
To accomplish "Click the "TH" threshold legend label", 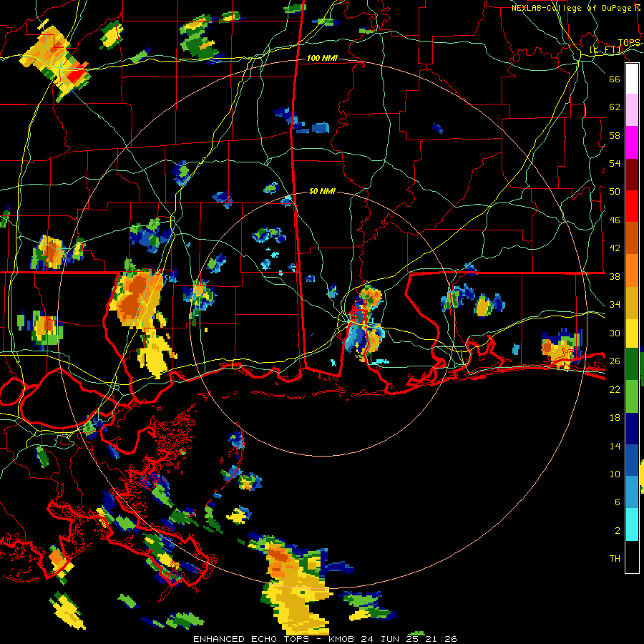I will pos(615,558).
